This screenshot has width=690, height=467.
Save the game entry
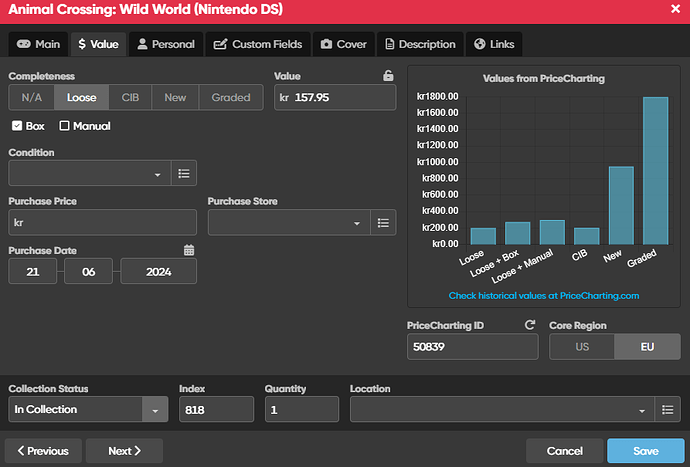coord(646,451)
